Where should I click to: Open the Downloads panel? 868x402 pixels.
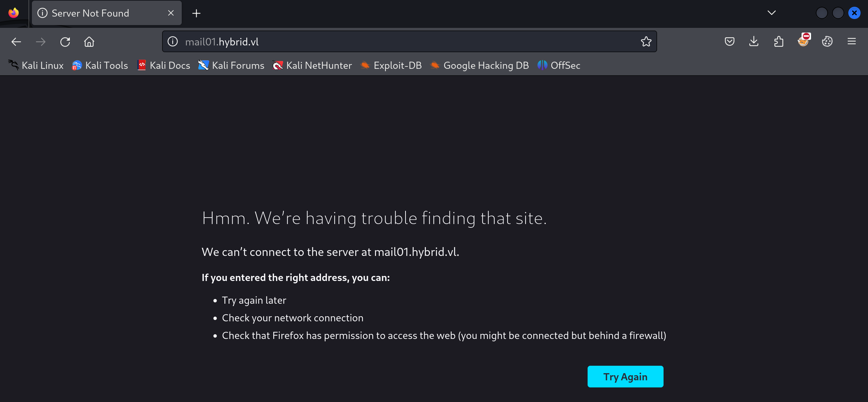click(754, 42)
